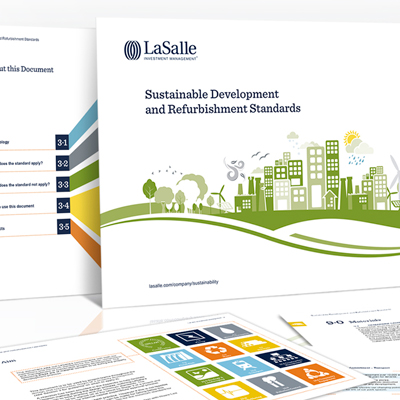The height and width of the screenshot is (400, 400).
Task: Click the light blue train tile
Action: 246,366
